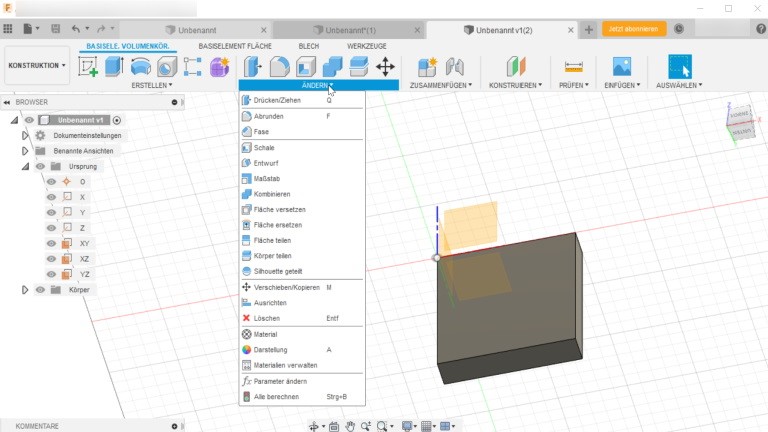Hide the Körper folder with eye icon
Image resolution: width=768 pixels, height=432 pixels.
[x=41, y=290]
